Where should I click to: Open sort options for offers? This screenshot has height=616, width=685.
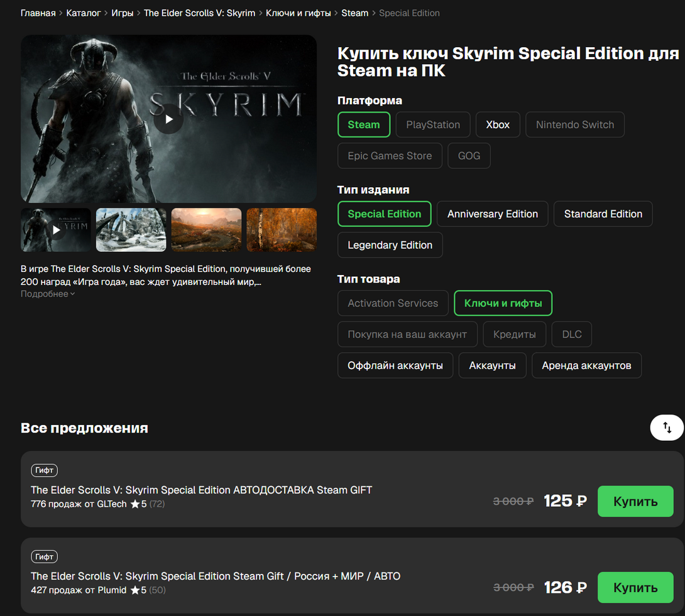coord(667,428)
